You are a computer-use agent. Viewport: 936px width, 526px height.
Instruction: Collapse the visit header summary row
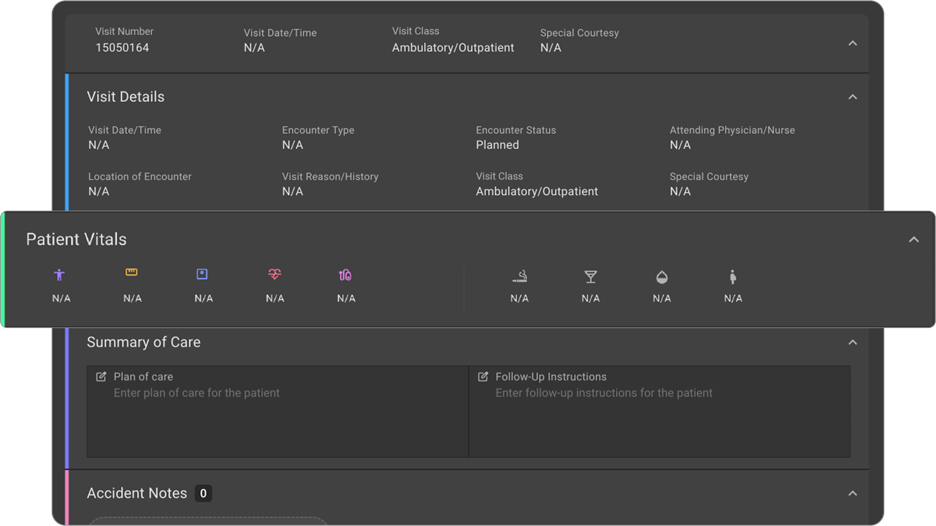(852, 44)
